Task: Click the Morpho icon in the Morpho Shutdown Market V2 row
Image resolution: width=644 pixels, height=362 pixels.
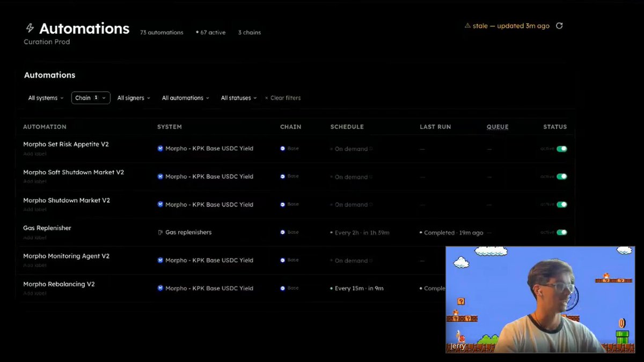Action: coord(160,204)
